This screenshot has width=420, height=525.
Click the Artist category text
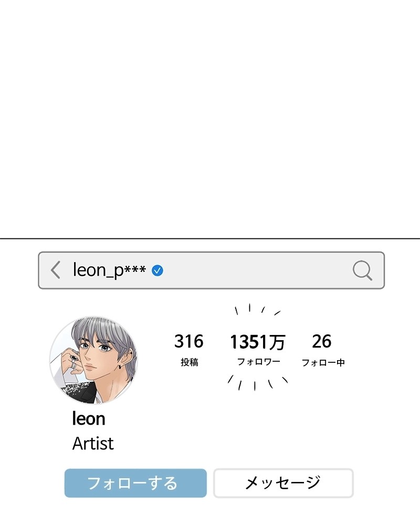pyautogui.click(x=93, y=444)
